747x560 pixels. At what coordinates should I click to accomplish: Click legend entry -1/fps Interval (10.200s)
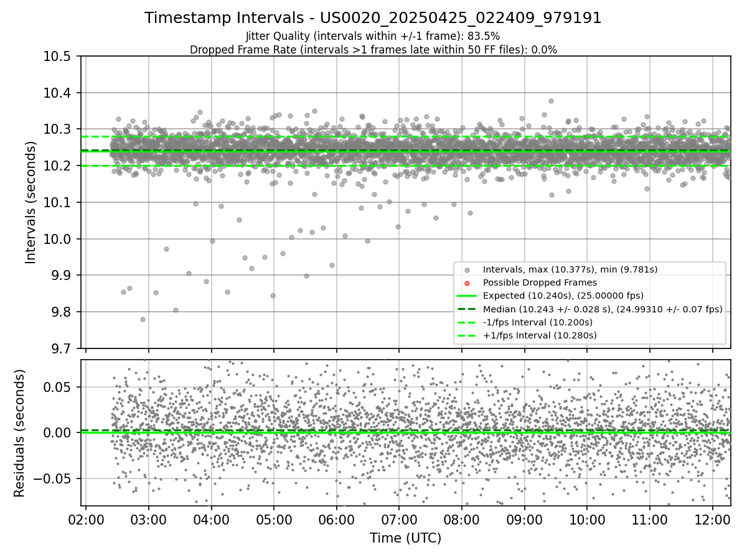coord(538,322)
